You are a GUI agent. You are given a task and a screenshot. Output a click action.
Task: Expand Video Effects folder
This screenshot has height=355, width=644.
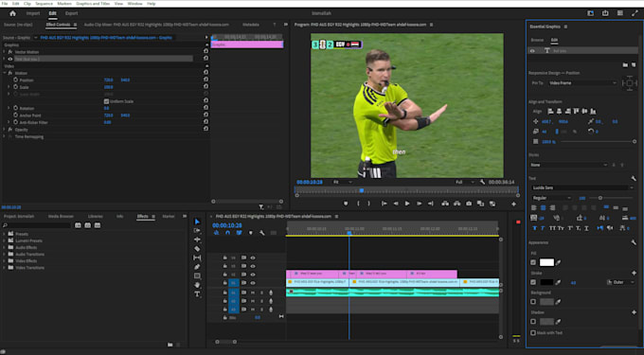click(4, 261)
